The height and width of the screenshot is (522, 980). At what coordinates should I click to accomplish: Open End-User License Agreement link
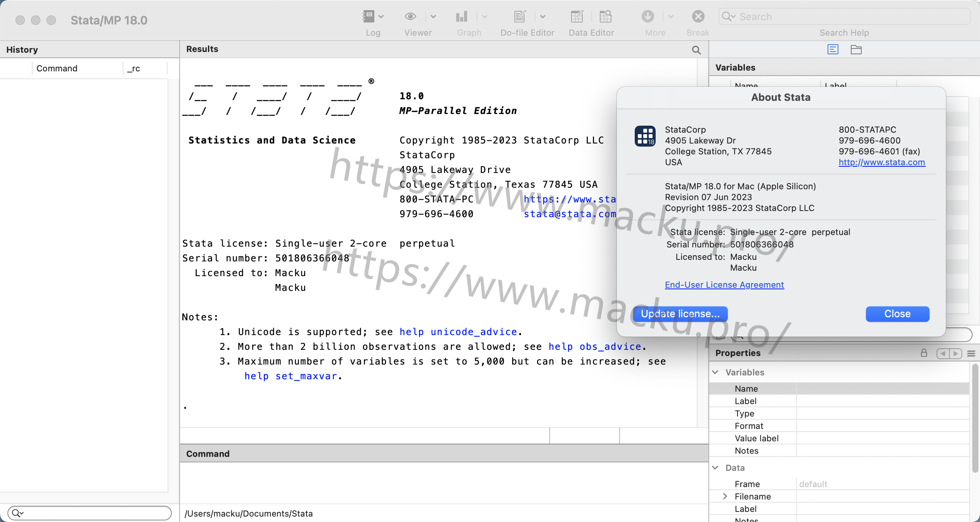click(x=724, y=285)
